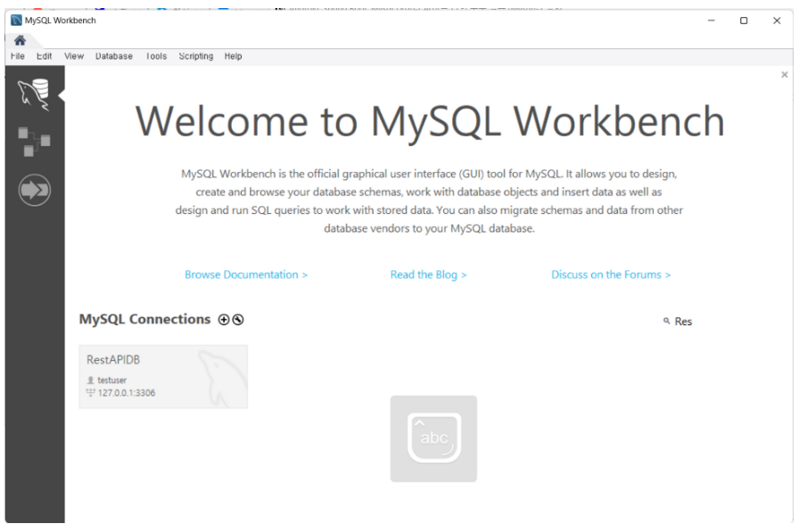The width and height of the screenshot is (807, 532).
Task: Add a new MySQL connection with plus icon
Action: click(223, 320)
